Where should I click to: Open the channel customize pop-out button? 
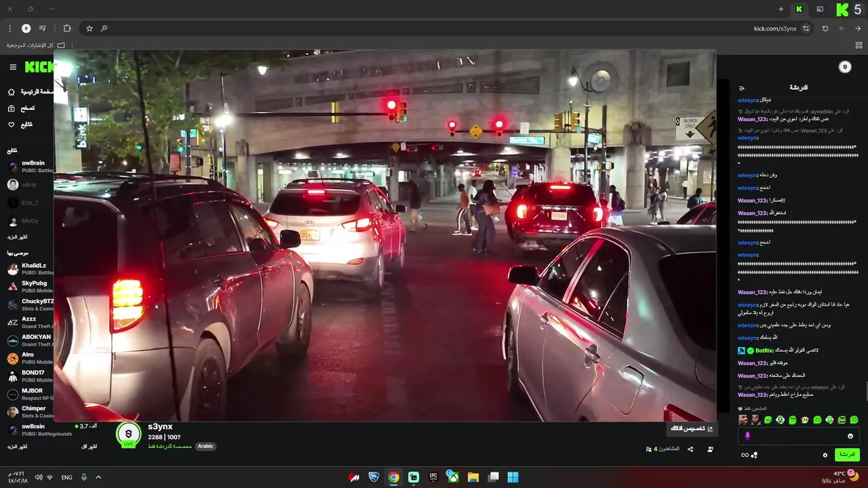pyautogui.click(x=691, y=428)
